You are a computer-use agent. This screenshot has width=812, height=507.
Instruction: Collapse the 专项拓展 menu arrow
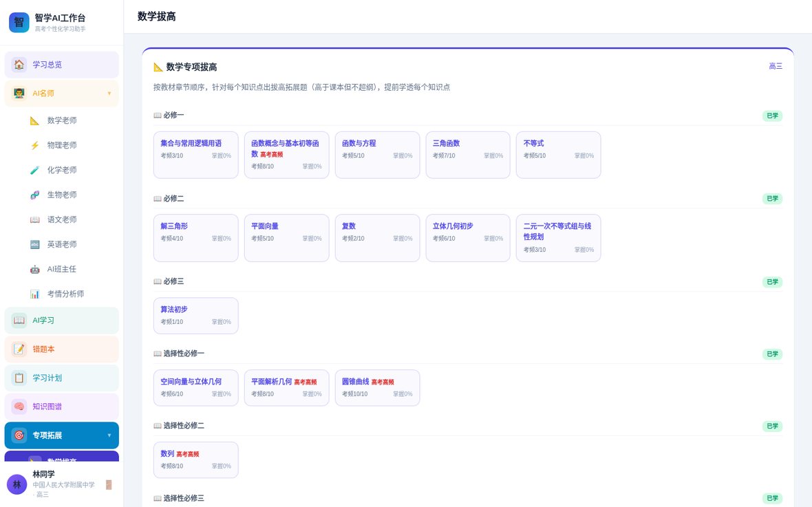109,435
